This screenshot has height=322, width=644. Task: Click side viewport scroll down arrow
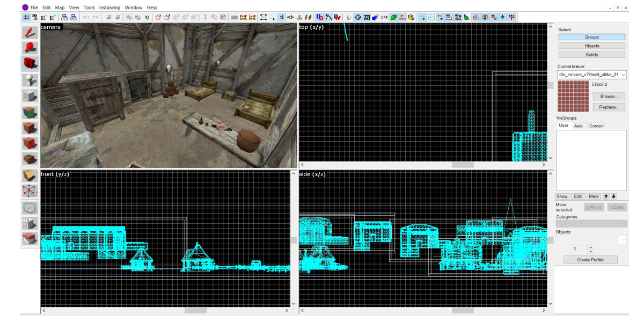(550, 304)
